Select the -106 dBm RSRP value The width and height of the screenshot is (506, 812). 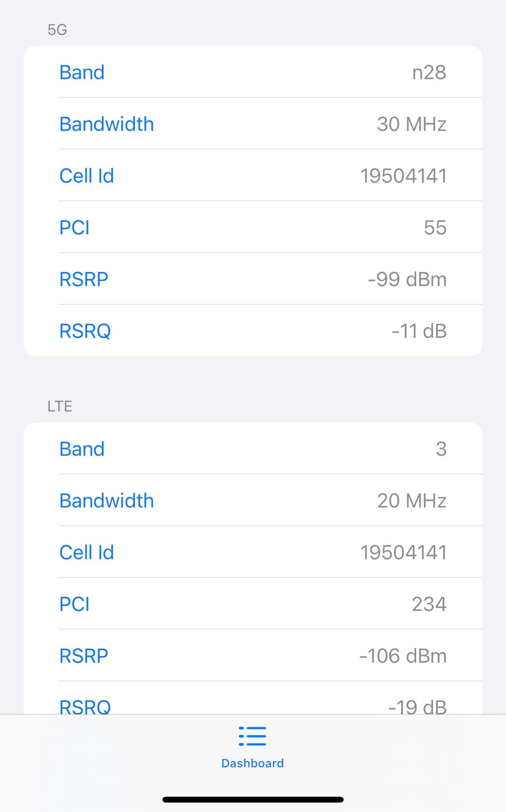pyautogui.click(x=403, y=656)
